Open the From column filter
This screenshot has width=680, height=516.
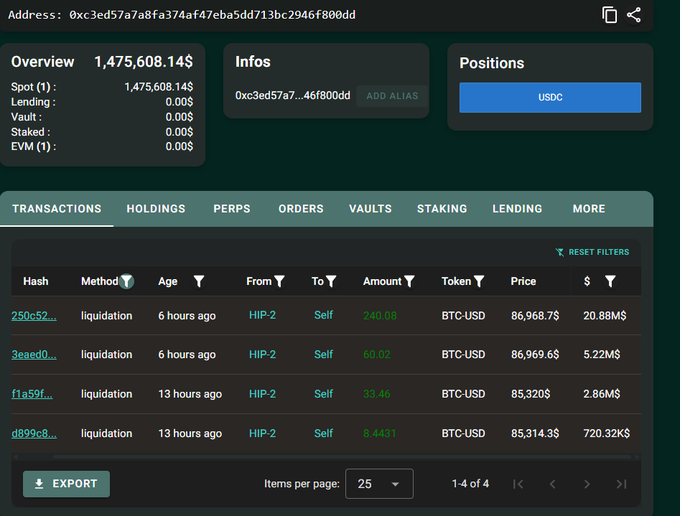point(279,281)
